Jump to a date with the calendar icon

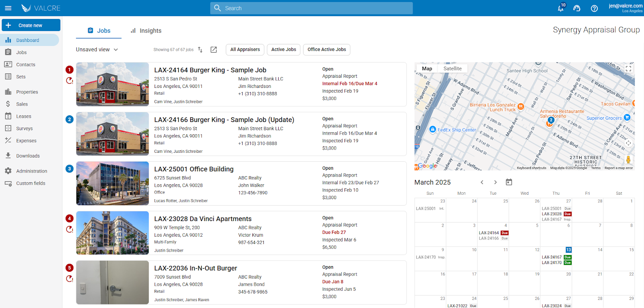(509, 182)
